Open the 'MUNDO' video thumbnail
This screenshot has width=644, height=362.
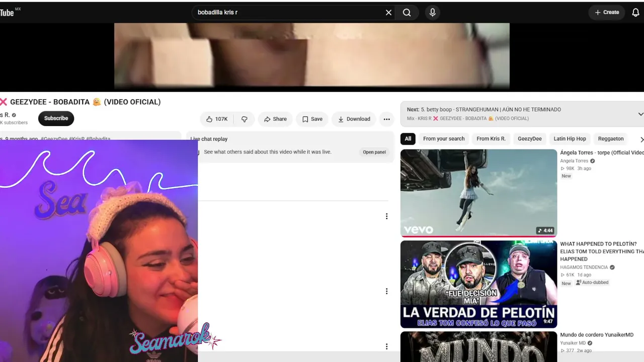click(x=478, y=347)
